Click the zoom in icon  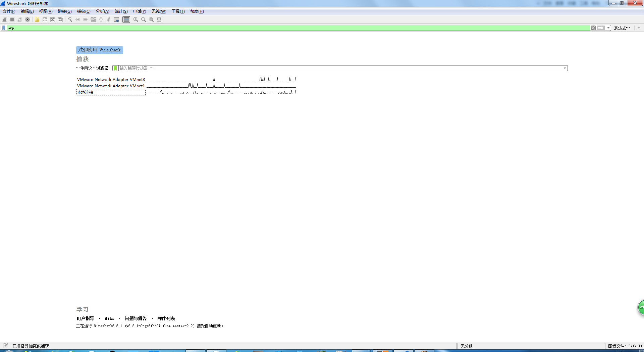(x=136, y=19)
